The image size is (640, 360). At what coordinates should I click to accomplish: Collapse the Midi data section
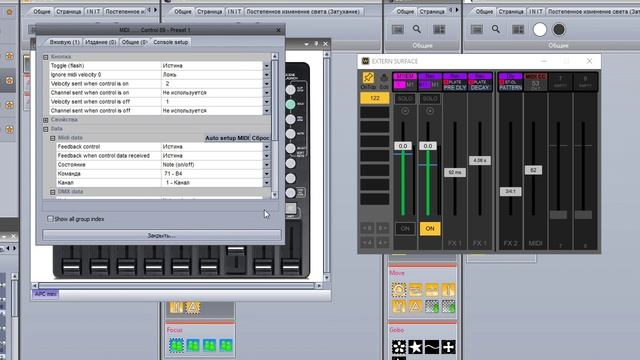click(53, 138)
